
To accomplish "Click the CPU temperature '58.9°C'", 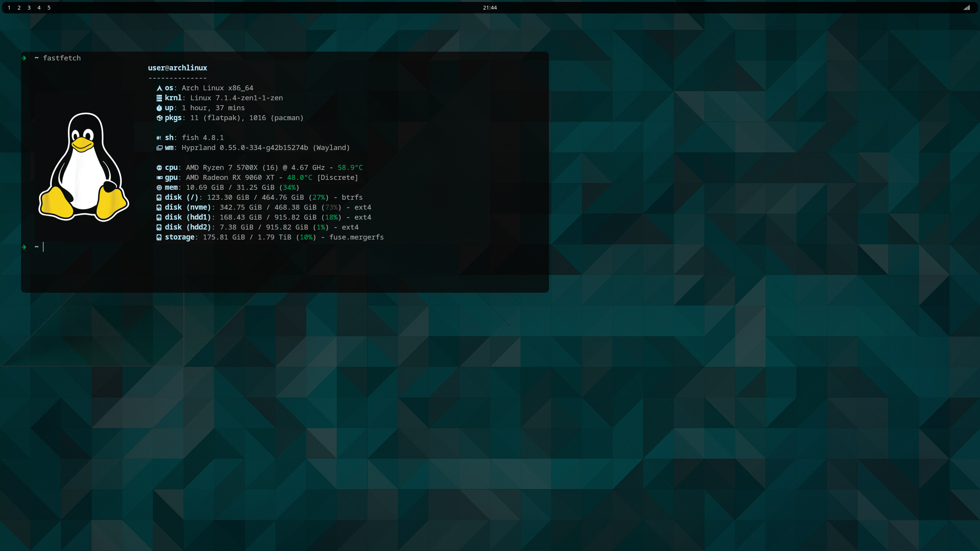I will click(350, 168).
